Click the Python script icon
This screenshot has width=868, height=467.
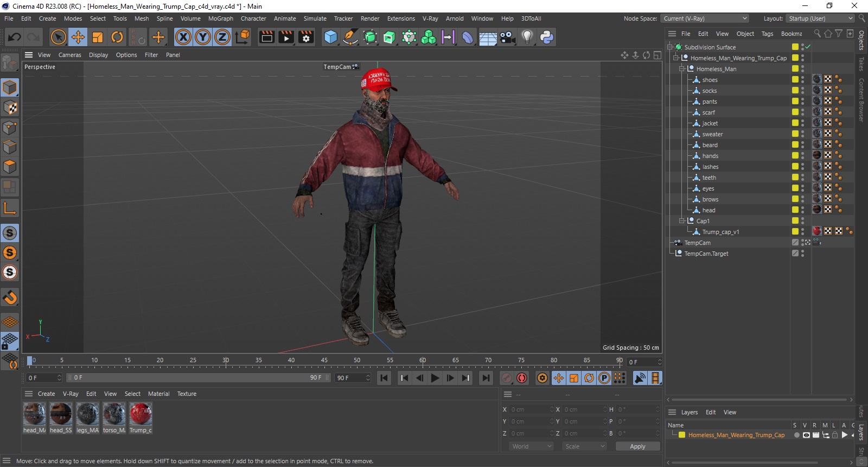(x=546, y=37)
